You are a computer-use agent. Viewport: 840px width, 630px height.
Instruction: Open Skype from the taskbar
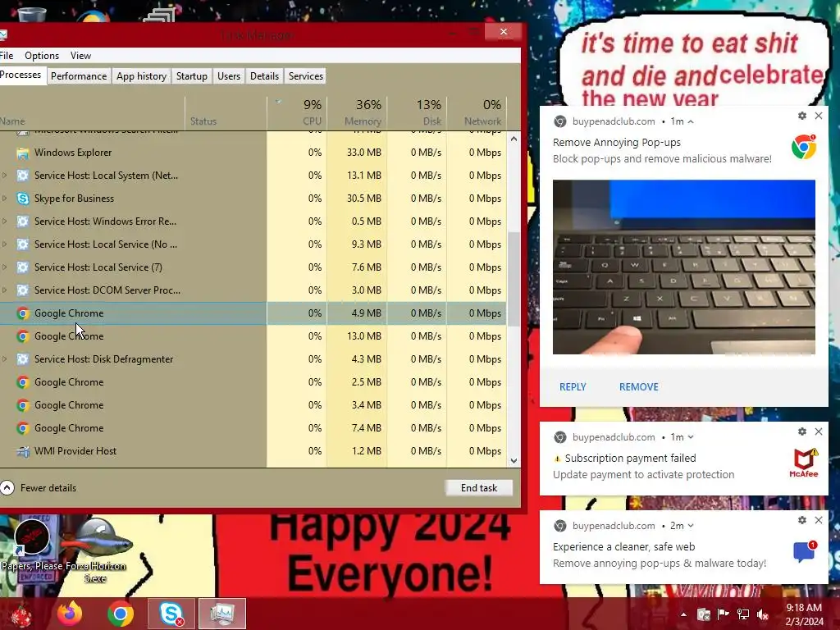coord(171,614)
